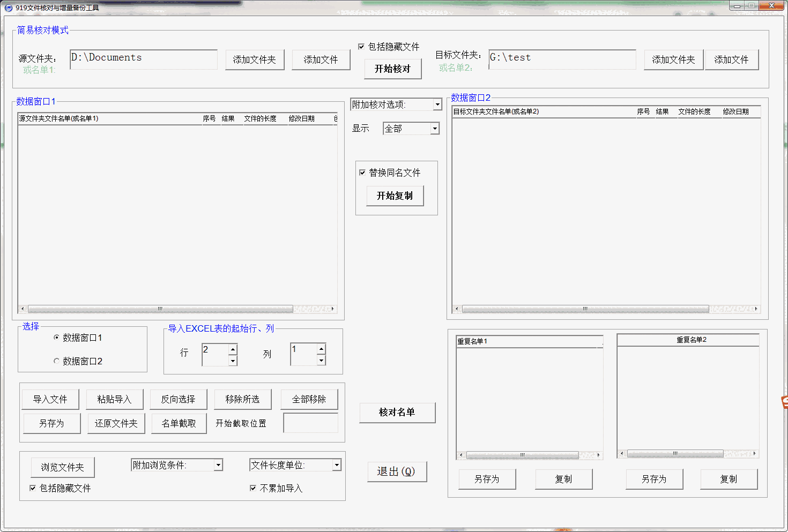Click 复制 under 重复名单2 panel
This screenshot has width=788, height=532.
tap(729, 479)
